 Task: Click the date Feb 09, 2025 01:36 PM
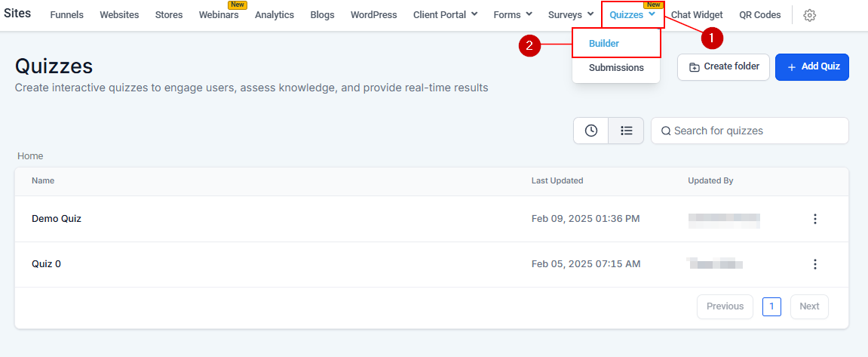coord(586,219)
